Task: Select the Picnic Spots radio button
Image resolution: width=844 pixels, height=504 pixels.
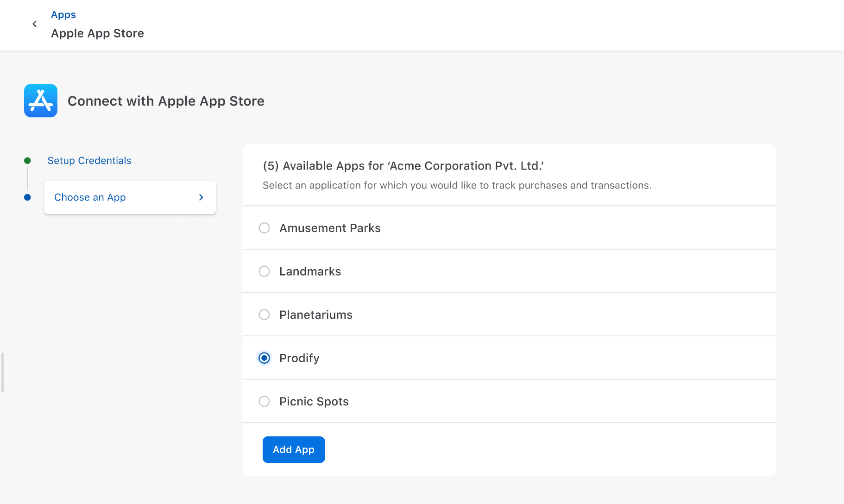Action: 264,401
